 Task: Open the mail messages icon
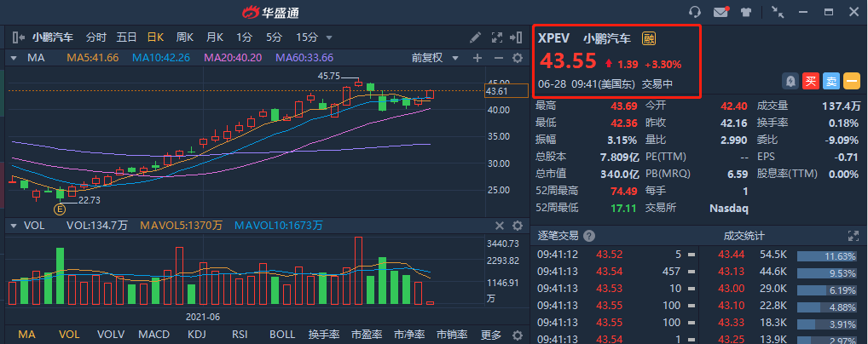720,12
